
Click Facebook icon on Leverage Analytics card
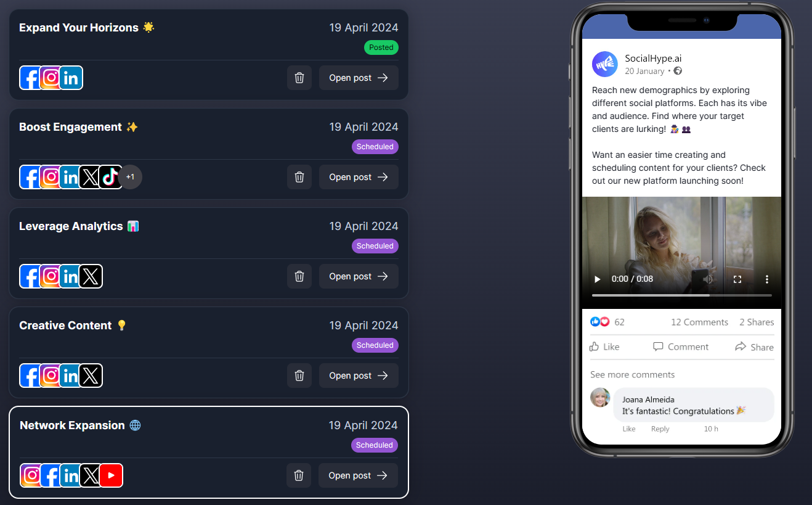click(x=30, y=276)
